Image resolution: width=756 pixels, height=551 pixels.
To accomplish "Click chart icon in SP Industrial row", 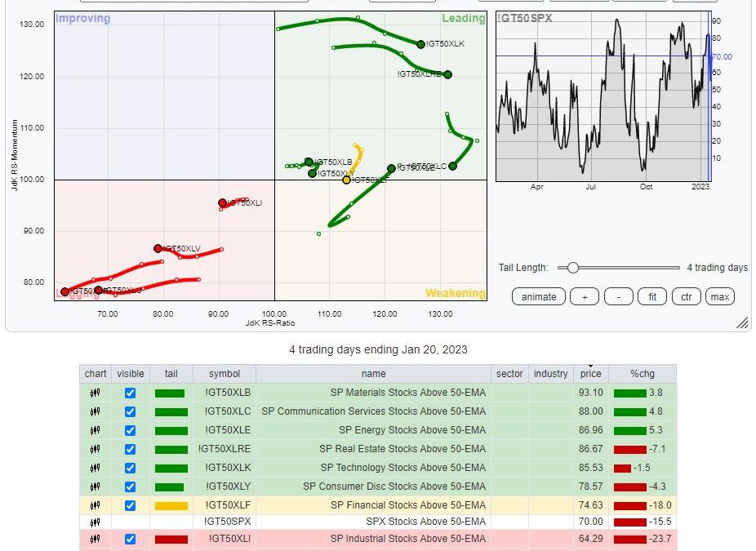I will [x=96, y=539].
